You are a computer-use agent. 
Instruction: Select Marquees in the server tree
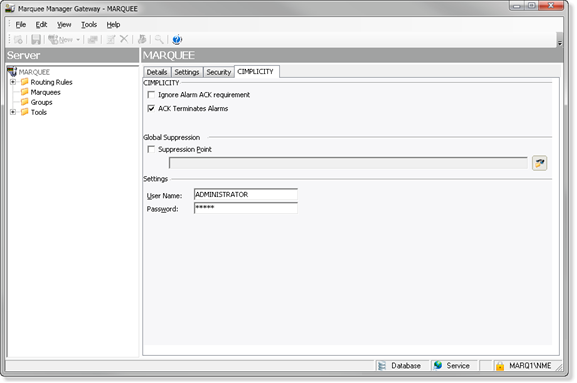pyautogui.click(x=45, y=92)
